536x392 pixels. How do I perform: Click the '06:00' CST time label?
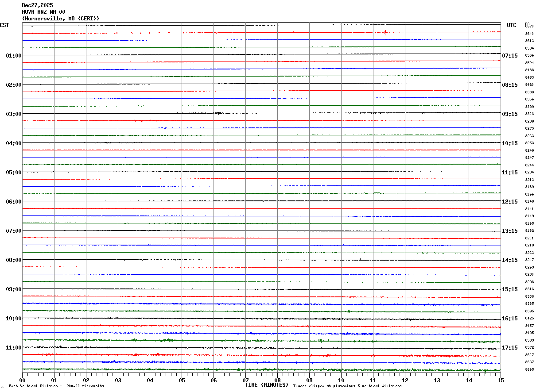pos(14,202)
